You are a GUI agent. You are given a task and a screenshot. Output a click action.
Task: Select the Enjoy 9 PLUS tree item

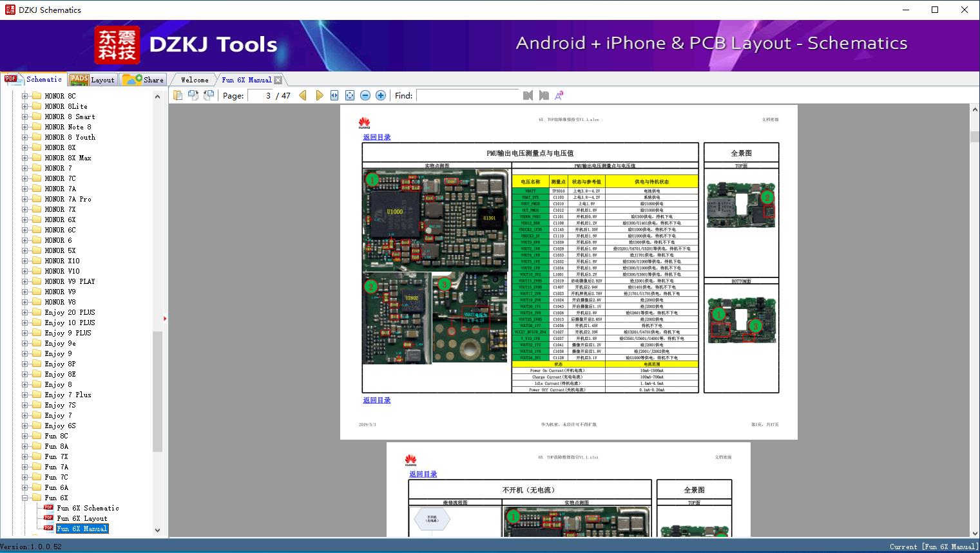click(x=68, y=333)
